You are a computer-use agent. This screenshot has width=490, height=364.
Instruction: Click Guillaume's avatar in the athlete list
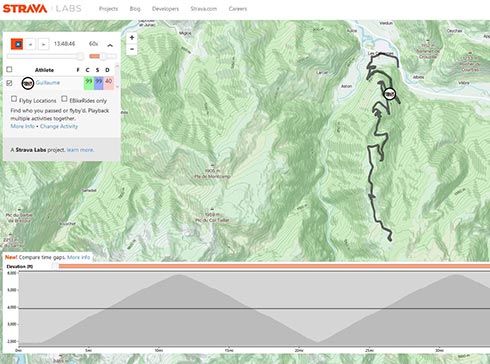[x=28, y=83]
